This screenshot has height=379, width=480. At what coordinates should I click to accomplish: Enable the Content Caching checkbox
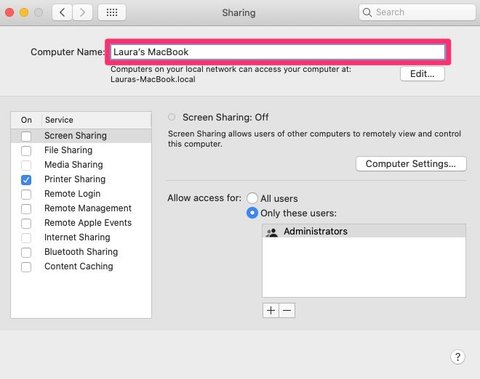coord(26,267)
